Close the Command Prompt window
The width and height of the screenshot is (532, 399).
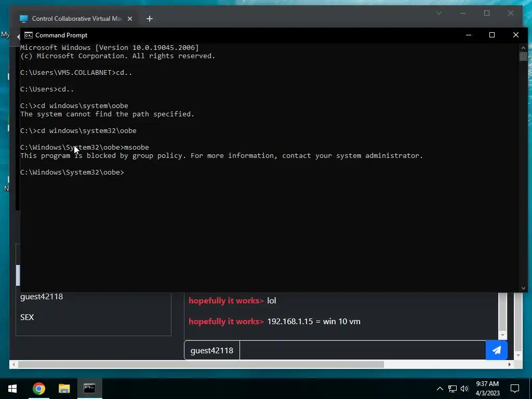coord(516,35)
